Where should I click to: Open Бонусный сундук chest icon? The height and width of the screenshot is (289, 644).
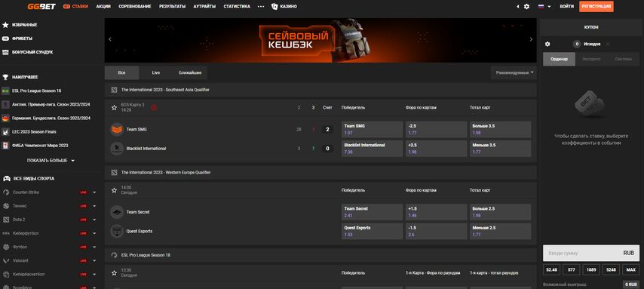tap(5, 52)
